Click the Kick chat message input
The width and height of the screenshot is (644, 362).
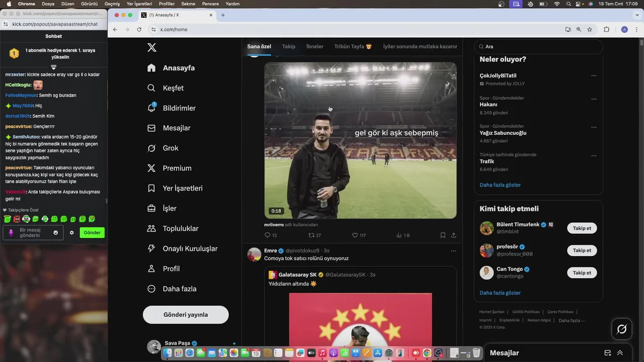[33, 233]
